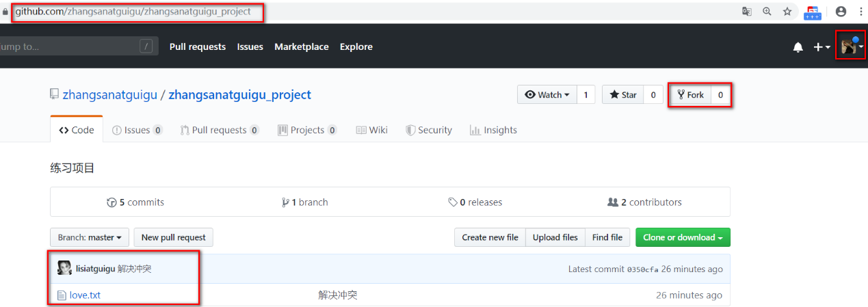Viewport: 868px width, 307px height.
Task: Expand the Watch dropdown
Action: coord(547,95)
